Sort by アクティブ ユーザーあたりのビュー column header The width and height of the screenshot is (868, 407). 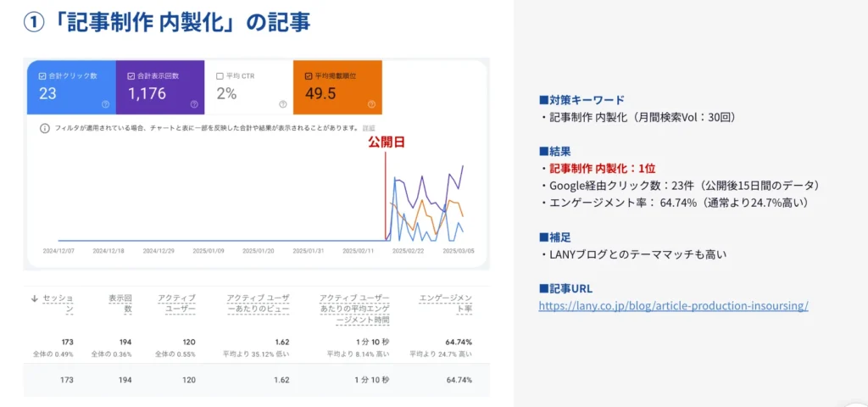(258, 304)
